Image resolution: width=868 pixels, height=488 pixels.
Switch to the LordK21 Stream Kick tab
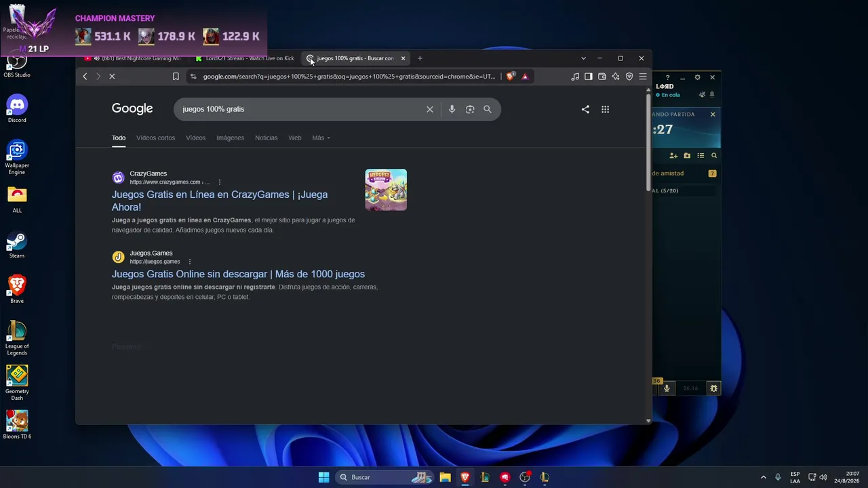pos(245,58)
